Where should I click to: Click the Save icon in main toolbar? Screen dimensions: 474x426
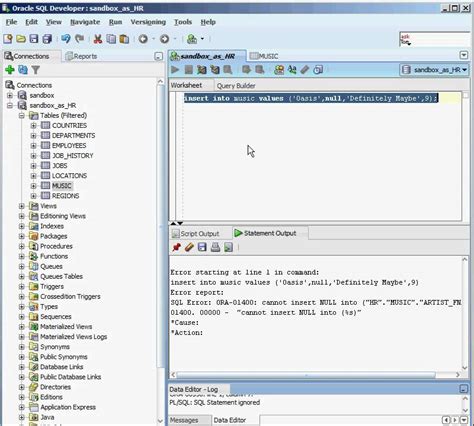point(34,39)
